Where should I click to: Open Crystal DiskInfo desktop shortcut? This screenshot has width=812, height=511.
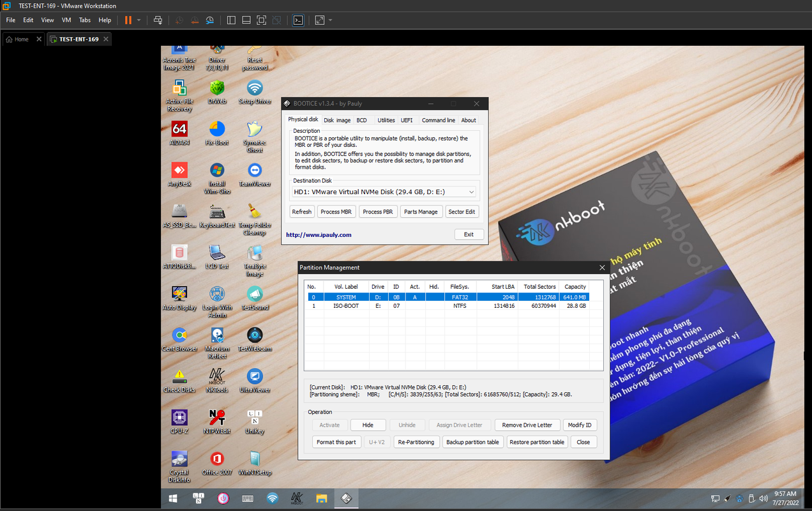(179, 466)
